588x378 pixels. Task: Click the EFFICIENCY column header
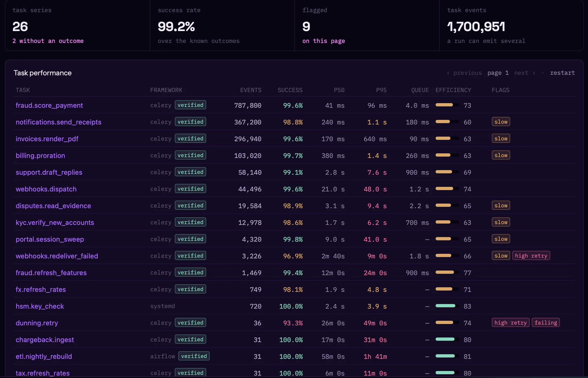[x=453, y=90]
